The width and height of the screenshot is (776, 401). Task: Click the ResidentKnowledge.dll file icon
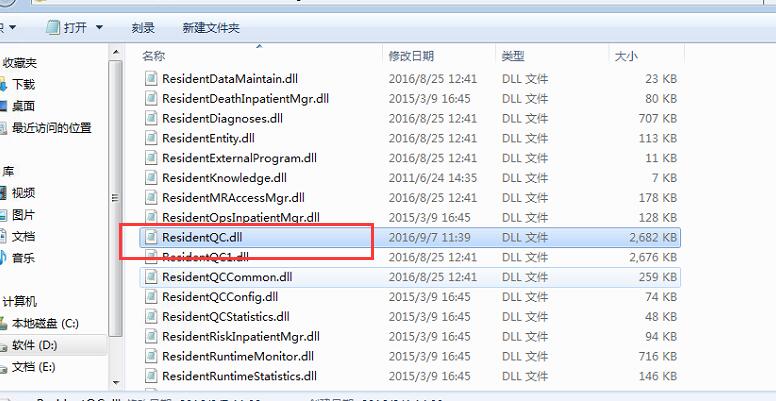coord(151,178)
